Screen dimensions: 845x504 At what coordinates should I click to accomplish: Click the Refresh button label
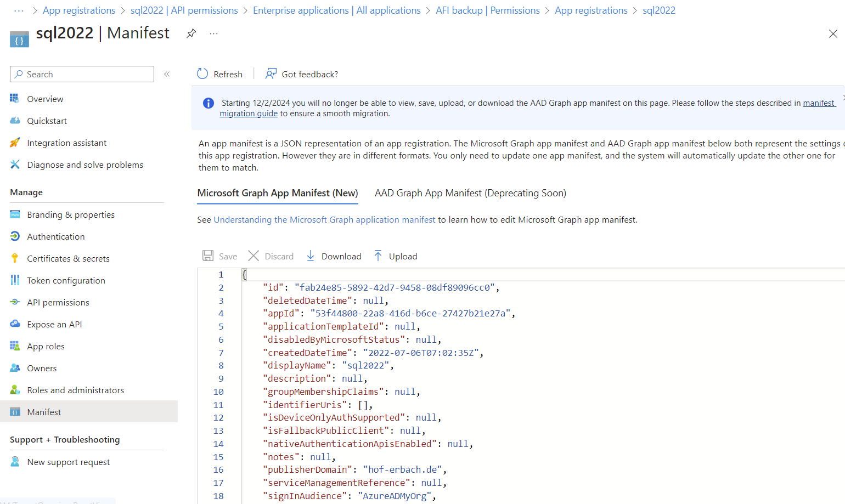tap(228, 74)
